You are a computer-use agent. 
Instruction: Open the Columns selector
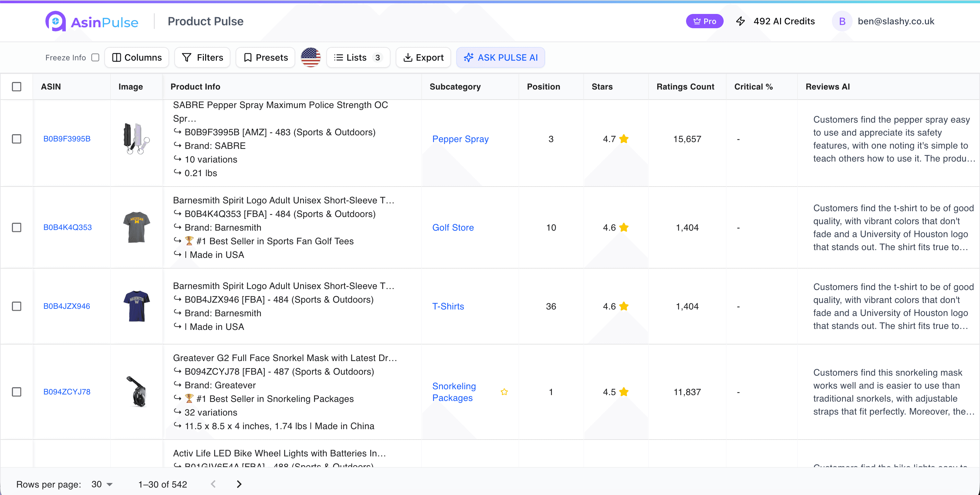[137, 57]
